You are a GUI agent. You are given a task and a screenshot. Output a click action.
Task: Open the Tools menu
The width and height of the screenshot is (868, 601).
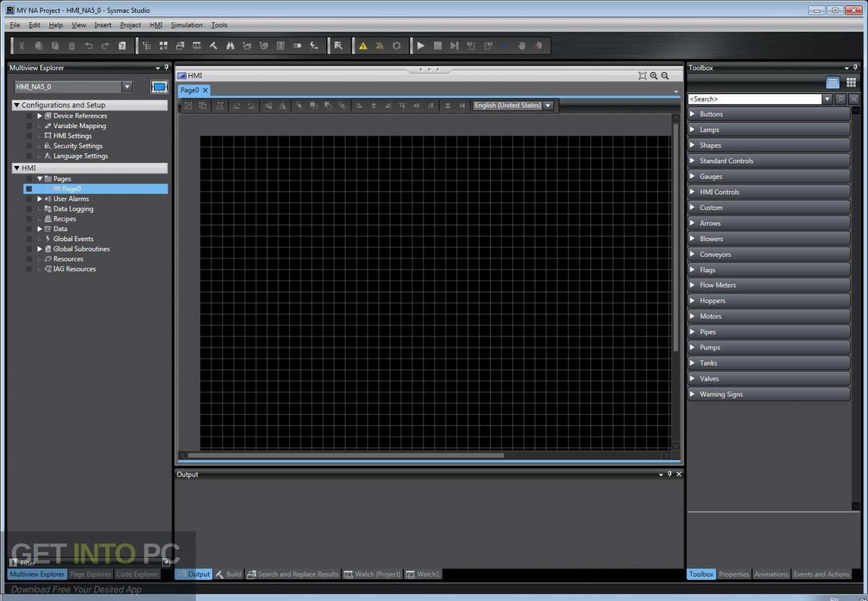219,25
